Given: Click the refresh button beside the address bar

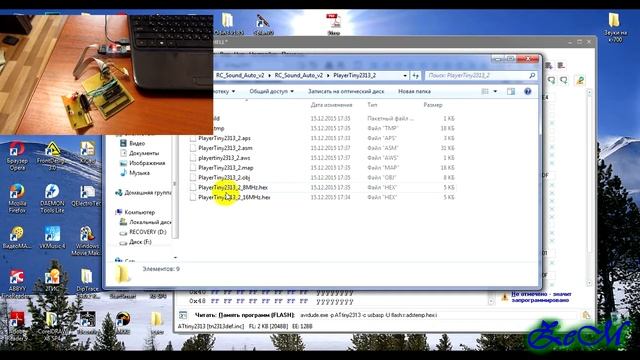Looking at the screenshot, I should click(x=415, y=76).
